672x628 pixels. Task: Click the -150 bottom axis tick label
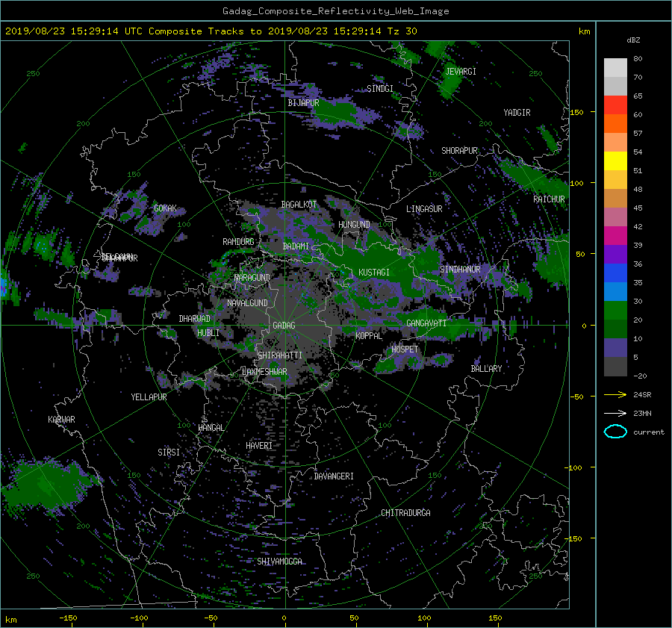pyautogui.click(x=68, y=618)
